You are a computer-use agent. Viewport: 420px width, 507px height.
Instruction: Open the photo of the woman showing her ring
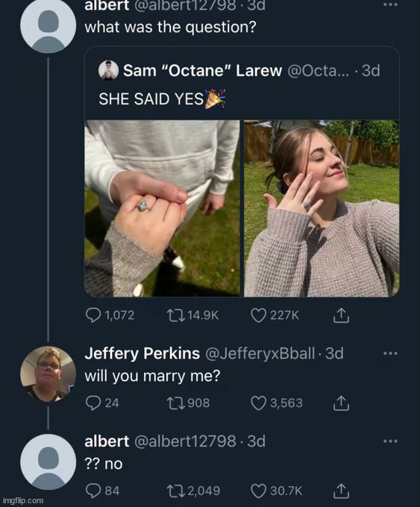coord(322,208)
